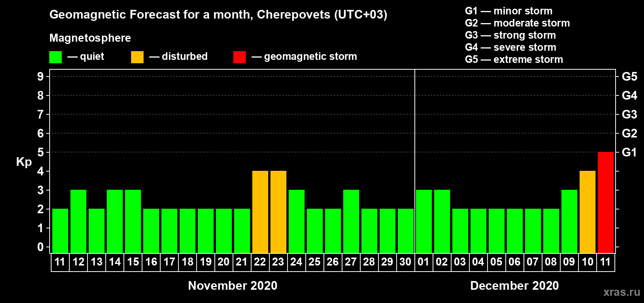Select the red bar for December 11
The width and height of the screenshot is (644, 303).
click(x=605, y=202)
